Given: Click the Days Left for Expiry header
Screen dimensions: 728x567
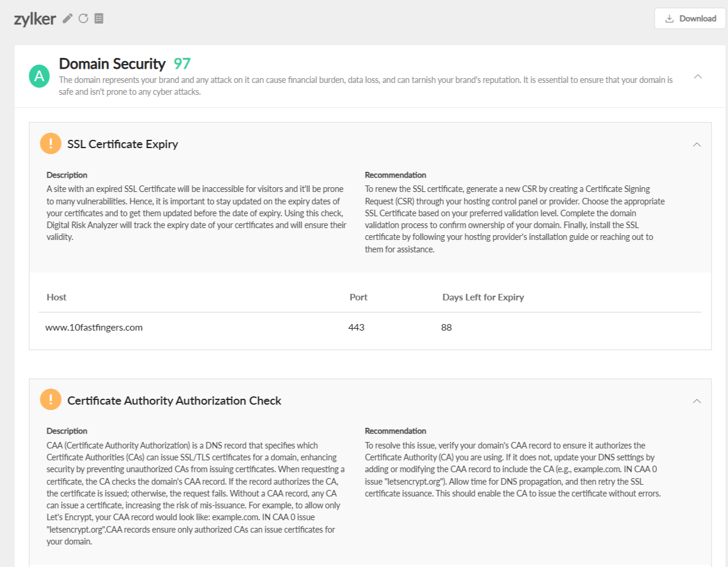Looking at the screenshot, I should (483, 297).
